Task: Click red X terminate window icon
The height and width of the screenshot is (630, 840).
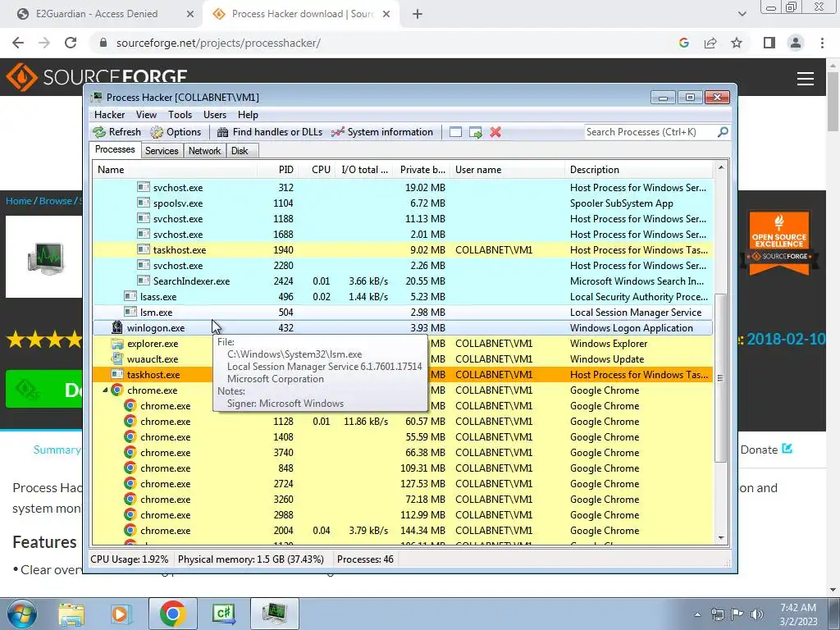Action: [495, 132]
